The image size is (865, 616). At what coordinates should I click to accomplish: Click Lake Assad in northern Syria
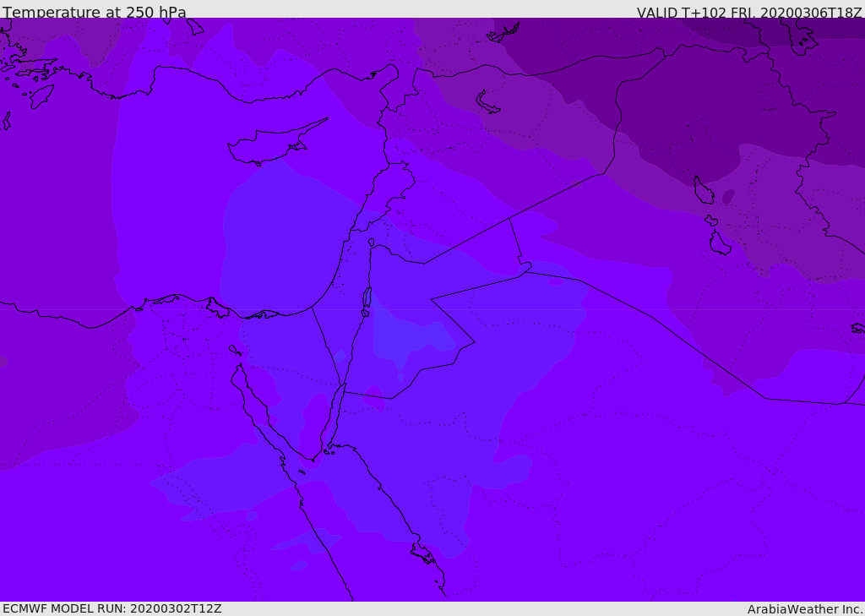pos(488,103)
